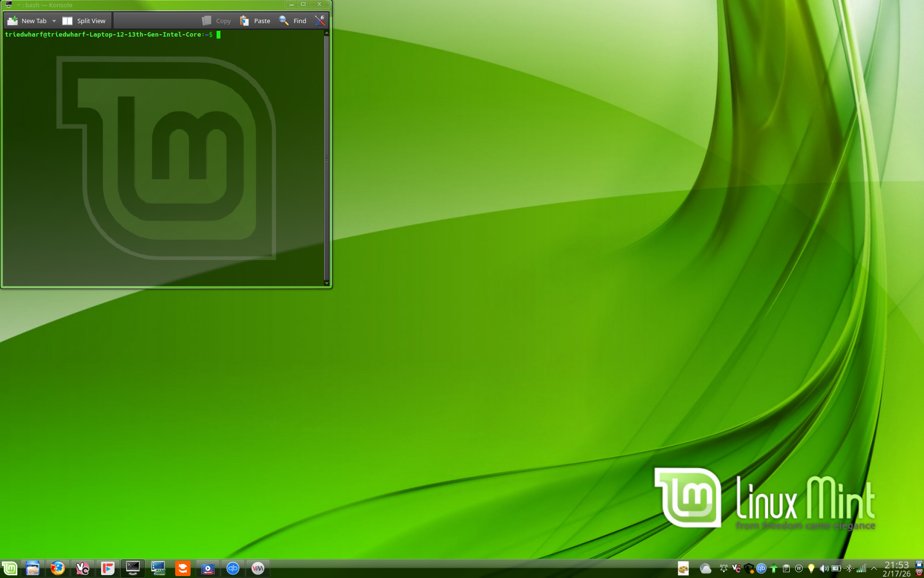Launch Firefox from the taskbar
Image resolution: width=924 pixels, height=578 pixels.
pyautogui.click(x=58, y=568)
